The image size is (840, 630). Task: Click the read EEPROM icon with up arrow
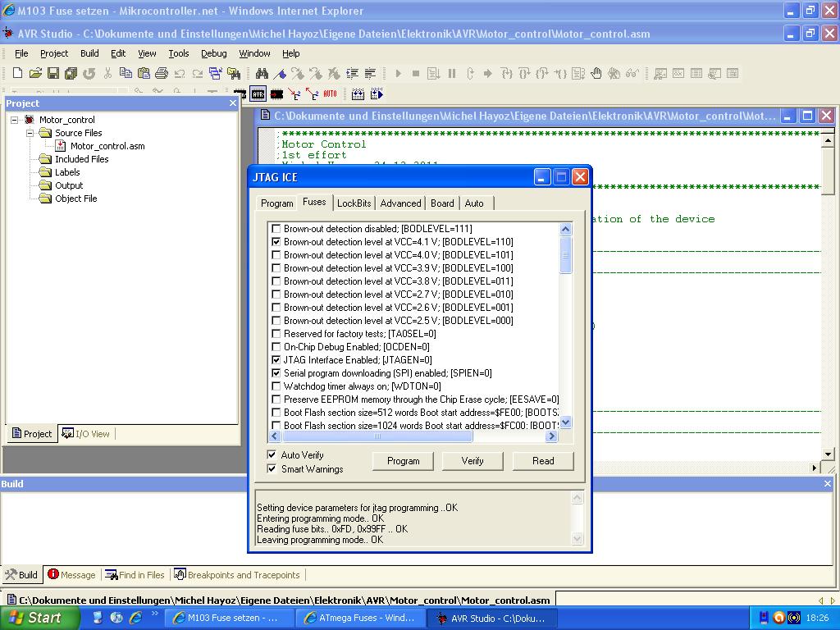(312, 94)
